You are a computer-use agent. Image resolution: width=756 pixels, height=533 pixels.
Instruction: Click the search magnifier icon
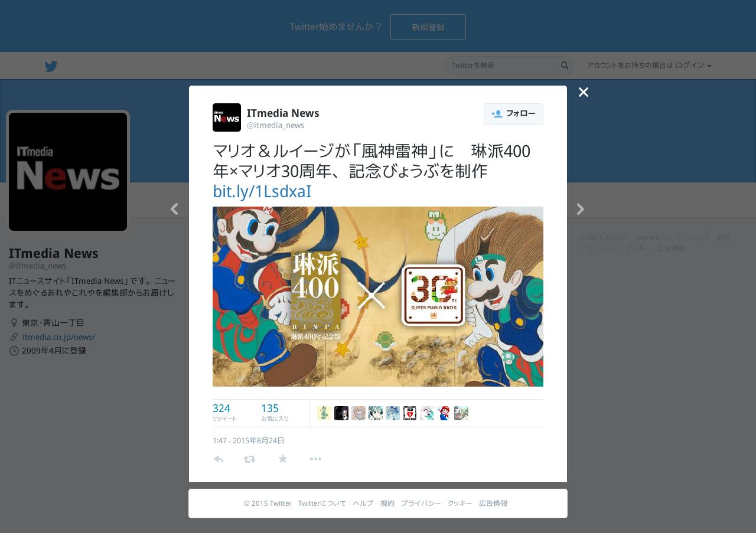click(565, 66)
